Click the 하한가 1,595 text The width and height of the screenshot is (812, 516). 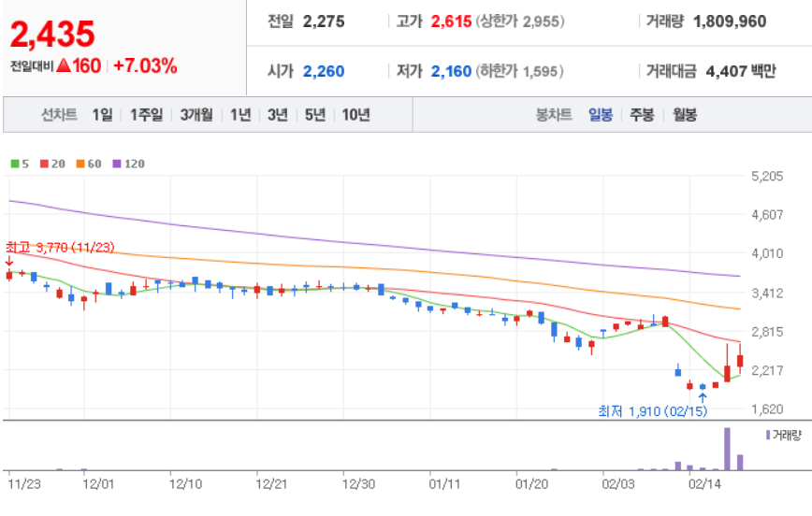pyautogui.click(x=520, y=71)
